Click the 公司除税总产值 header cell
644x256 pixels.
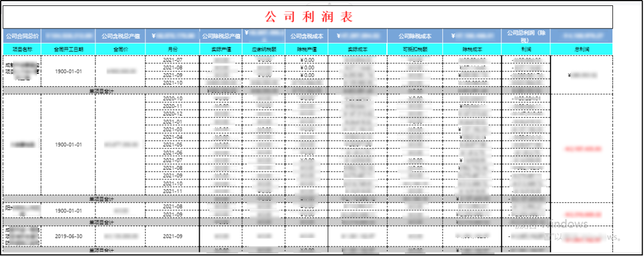click(x=221, y=36)
